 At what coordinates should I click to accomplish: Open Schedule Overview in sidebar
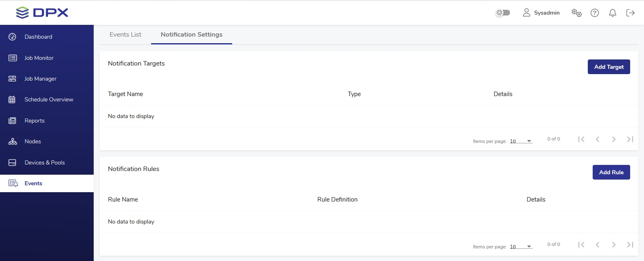(49, 99)
